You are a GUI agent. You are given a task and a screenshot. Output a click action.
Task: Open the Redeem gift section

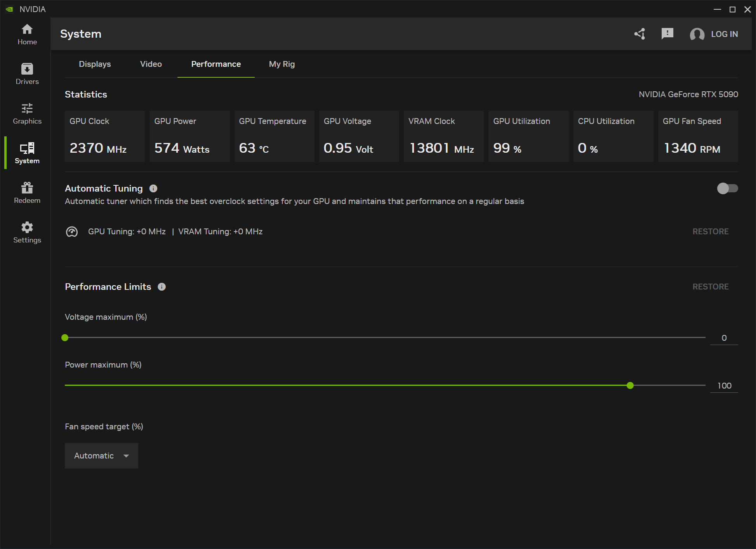pos(27,193)
